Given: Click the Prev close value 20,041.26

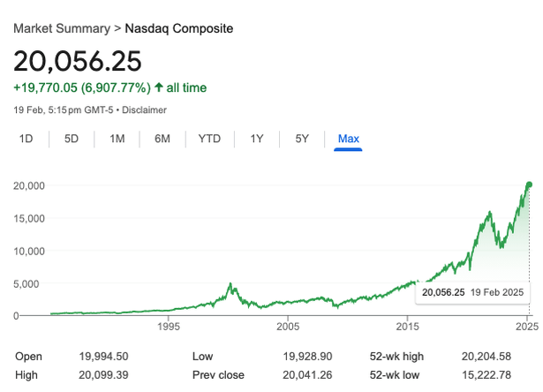Looking at the screenshot, I should click(306, 375).
